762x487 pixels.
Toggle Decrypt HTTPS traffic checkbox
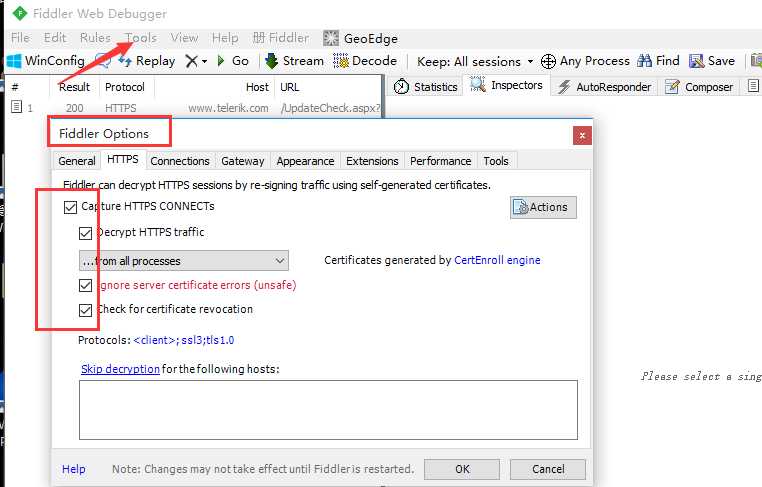(x=86, y=233)
